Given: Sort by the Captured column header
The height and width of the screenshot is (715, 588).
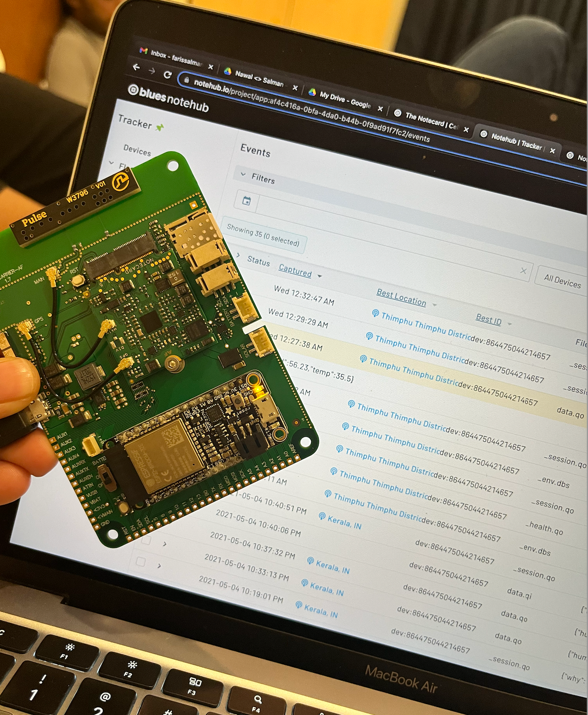Looking at the screenshot, I should [295, 271].
